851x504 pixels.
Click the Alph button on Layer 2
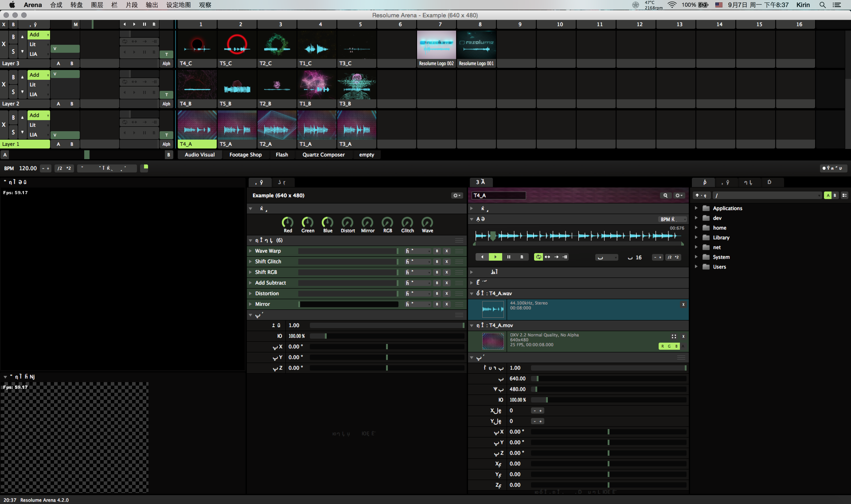pos(166,104)
